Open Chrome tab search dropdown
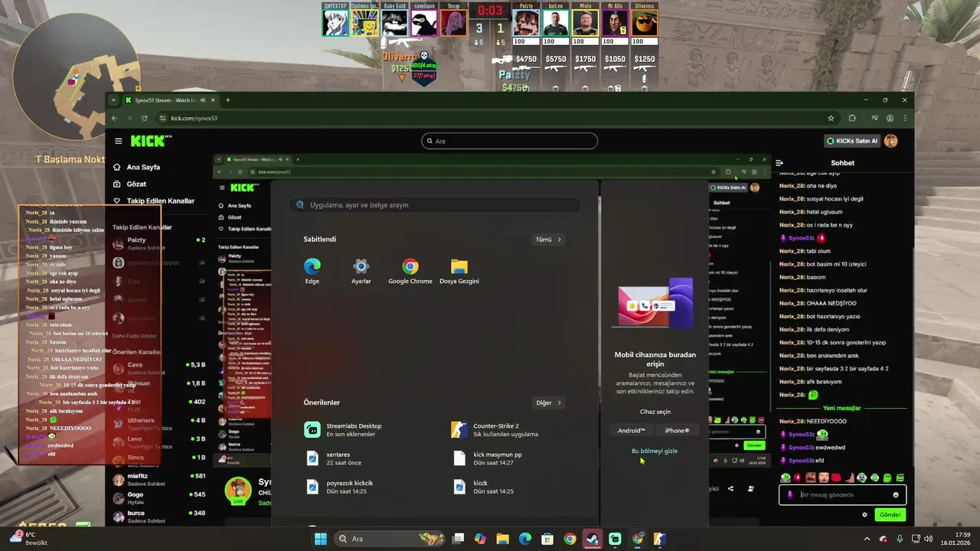Image resolution: width=980 pixels, height=551 pixels. pyautogui.click(x=114, y=99)
